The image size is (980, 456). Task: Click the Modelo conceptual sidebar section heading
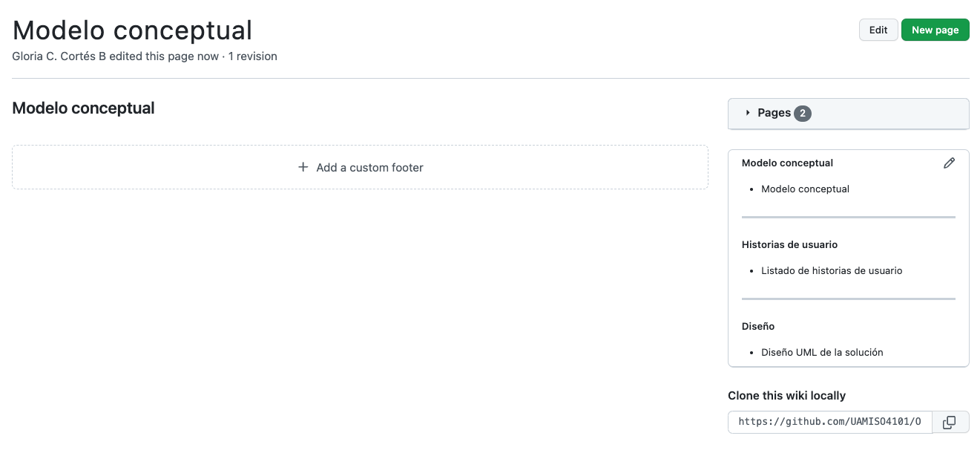[787, 163]
